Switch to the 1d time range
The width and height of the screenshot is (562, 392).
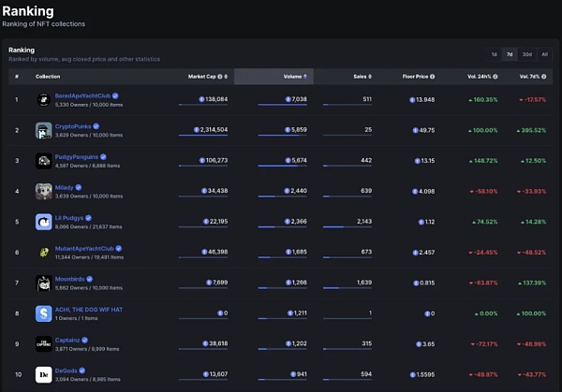pyautogui.click(x=494, y=54)
